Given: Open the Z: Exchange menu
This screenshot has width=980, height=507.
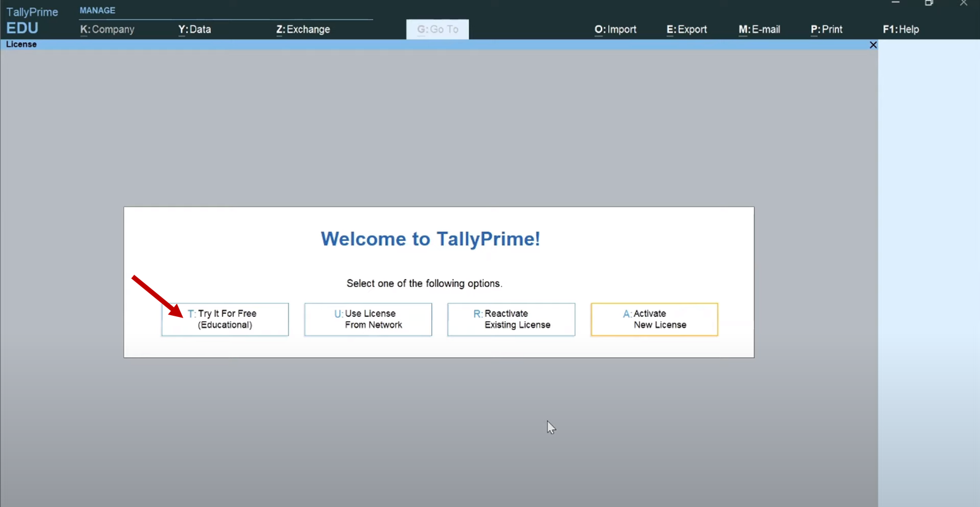Looking at the screenshot, I should click(303, 29).
